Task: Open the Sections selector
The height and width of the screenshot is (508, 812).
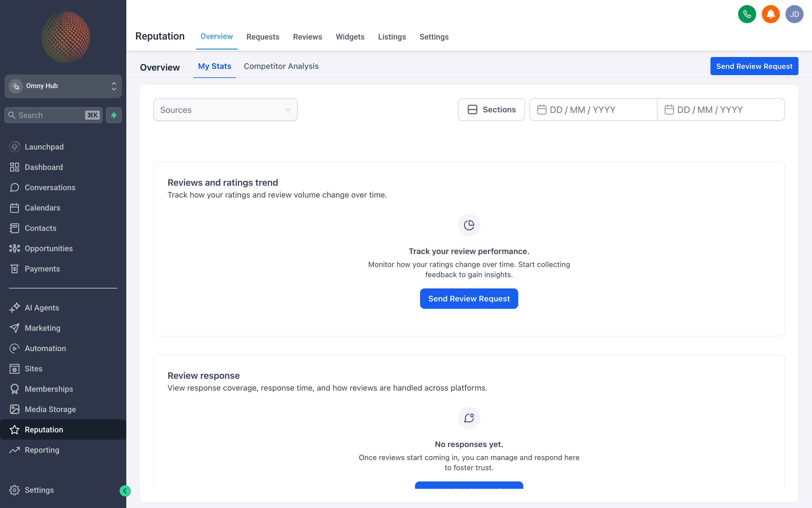Action: tap(491, 110)
